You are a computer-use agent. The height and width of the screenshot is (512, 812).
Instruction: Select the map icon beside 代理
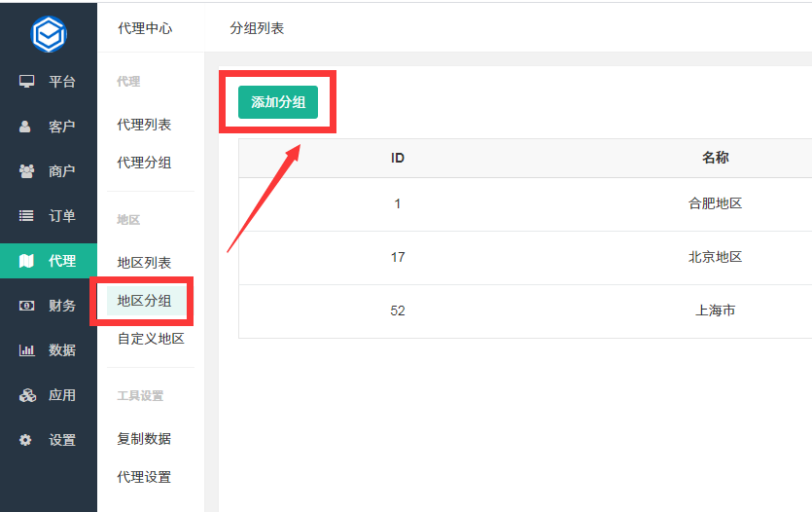pyautogui.click(x=26, y=261)
